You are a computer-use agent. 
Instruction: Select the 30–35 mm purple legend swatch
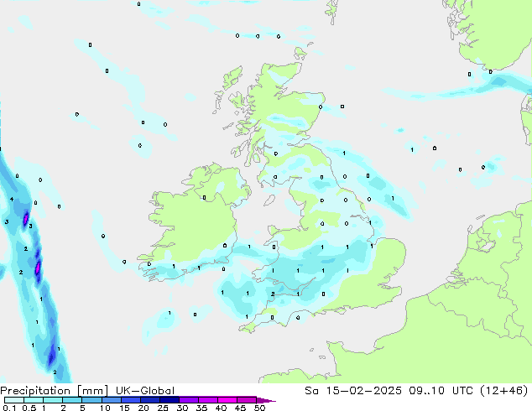188,400
